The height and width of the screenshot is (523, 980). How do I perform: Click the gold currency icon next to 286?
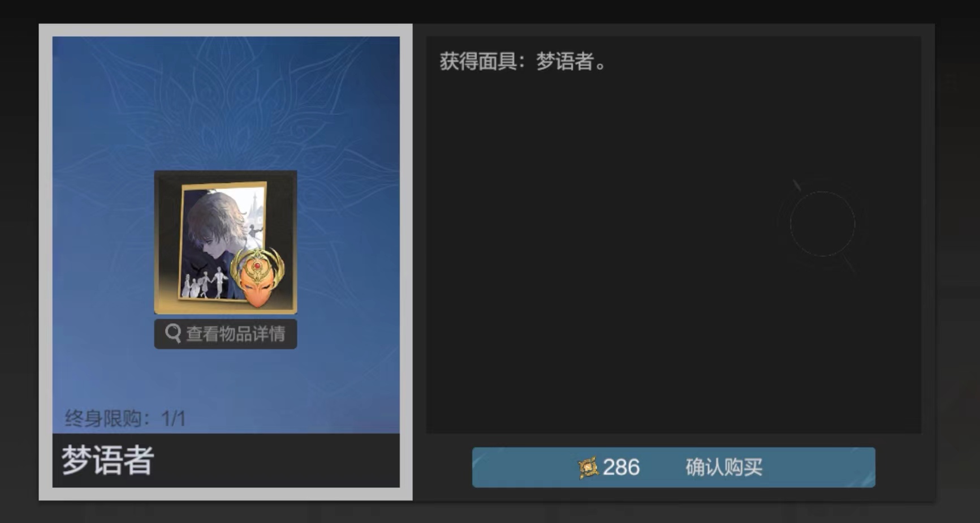[x=588, y=468]
